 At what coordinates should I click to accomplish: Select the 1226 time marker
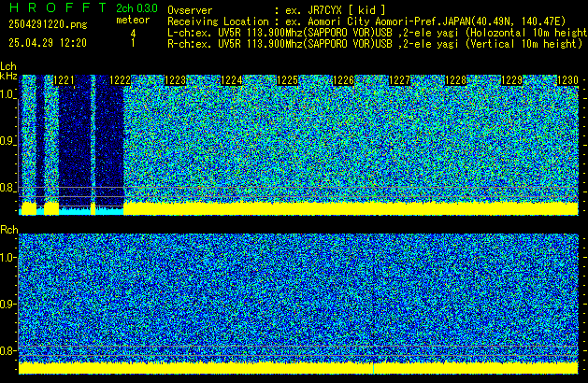coord(343,80)
